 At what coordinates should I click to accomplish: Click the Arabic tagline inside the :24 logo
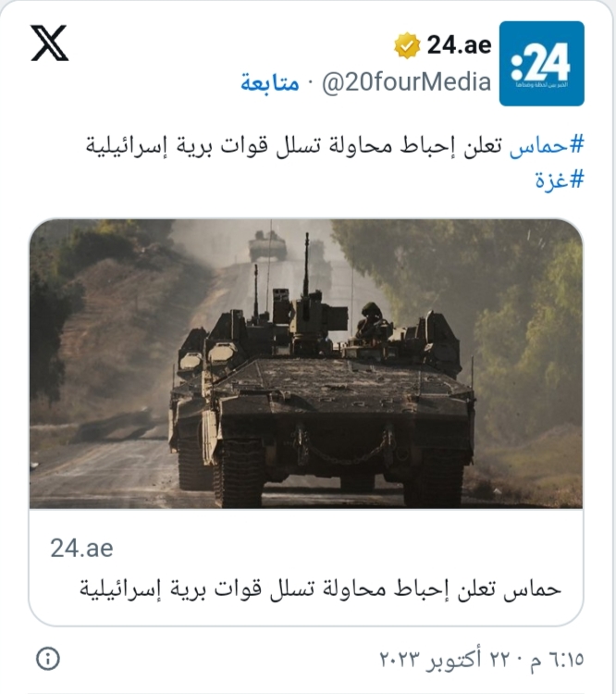pyautogui.click(x=542, y=84)
